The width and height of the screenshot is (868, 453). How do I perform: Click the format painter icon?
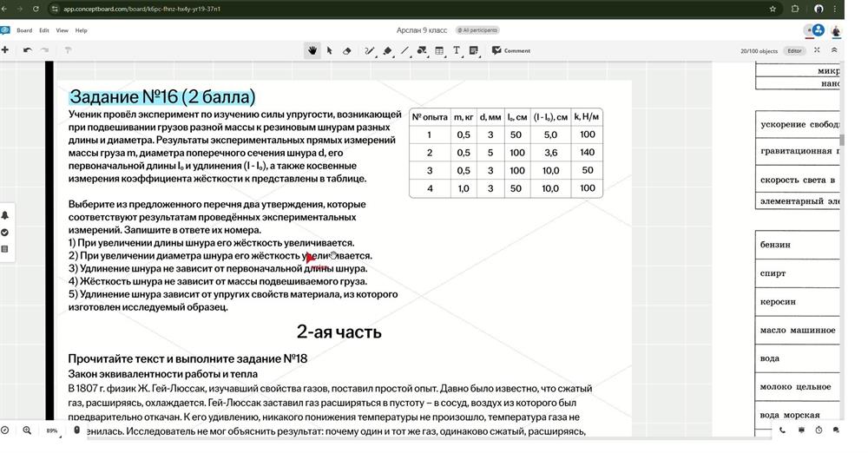click(68, 50)
